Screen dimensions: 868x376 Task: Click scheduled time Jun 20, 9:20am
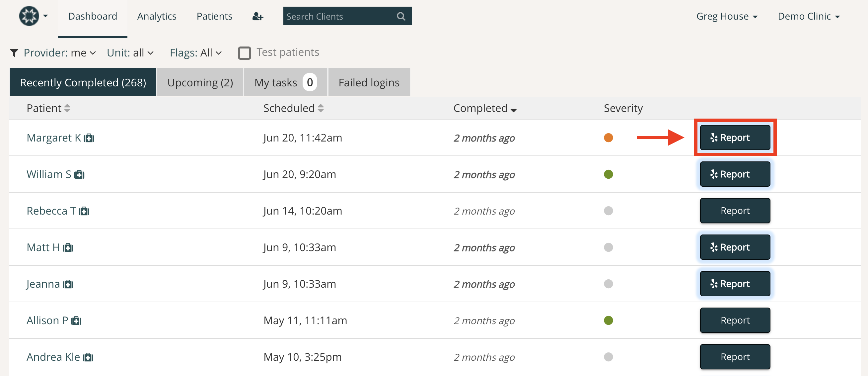coord(300,174)
